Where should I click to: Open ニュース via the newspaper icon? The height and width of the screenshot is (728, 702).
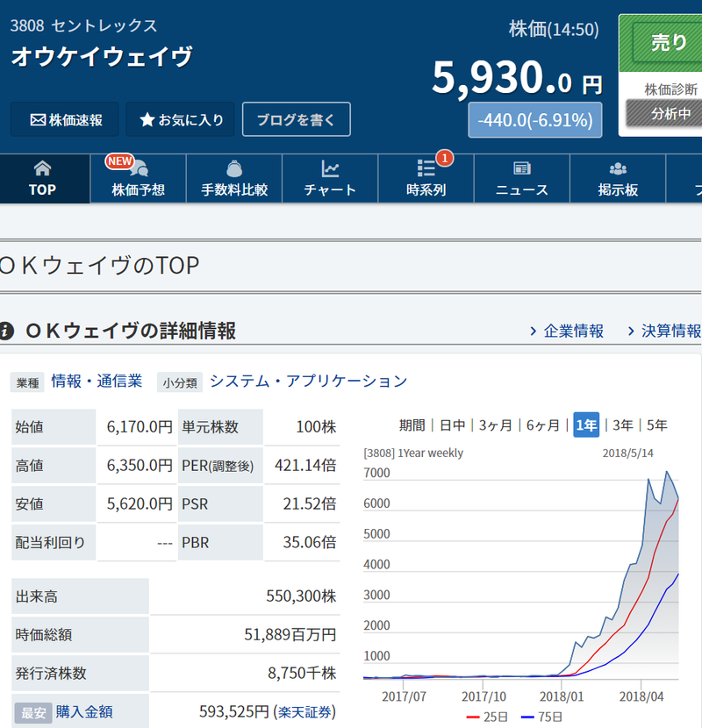pyautogui.click(x=521, y=168)
